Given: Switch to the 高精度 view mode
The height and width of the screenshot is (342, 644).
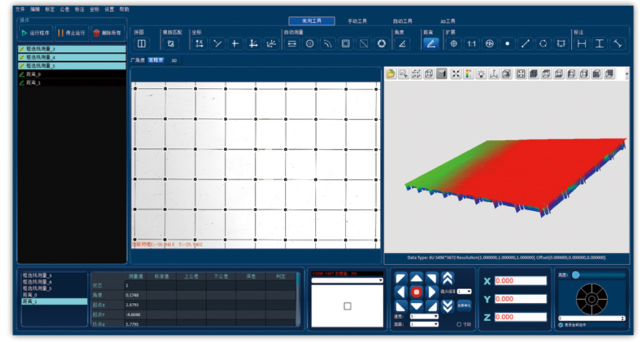Looking at the screenshot, I should [155, 60].
